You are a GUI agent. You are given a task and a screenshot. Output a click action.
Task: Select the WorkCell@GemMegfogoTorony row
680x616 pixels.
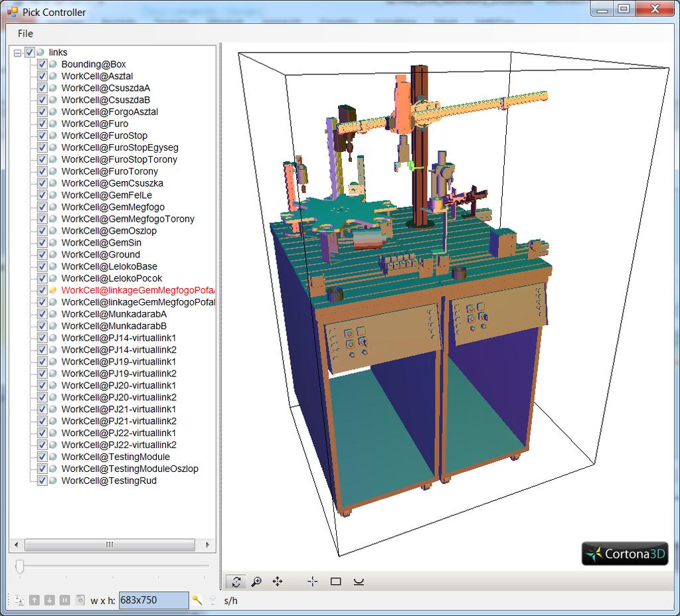pos(128,219)
